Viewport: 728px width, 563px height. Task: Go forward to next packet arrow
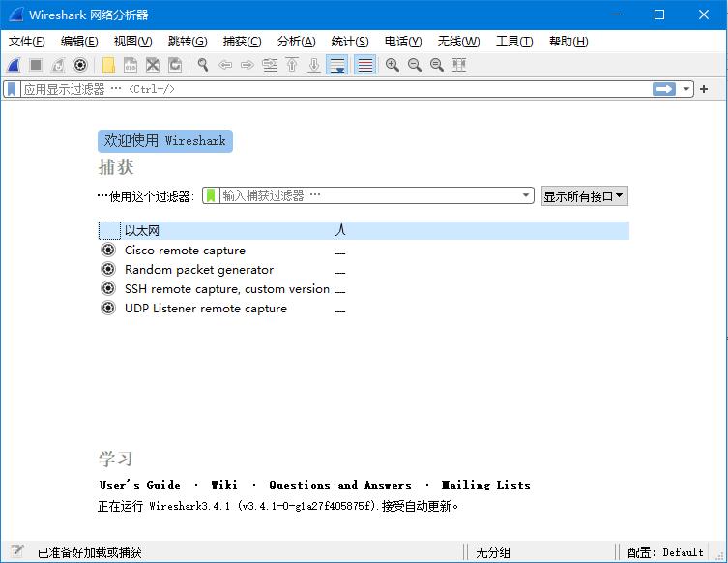tap(248, 65)
